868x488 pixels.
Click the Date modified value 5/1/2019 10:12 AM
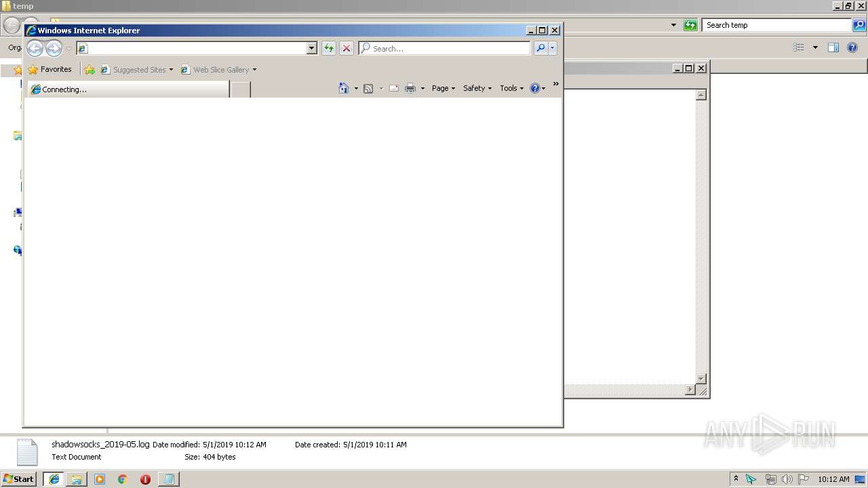(x=235, y=445)
